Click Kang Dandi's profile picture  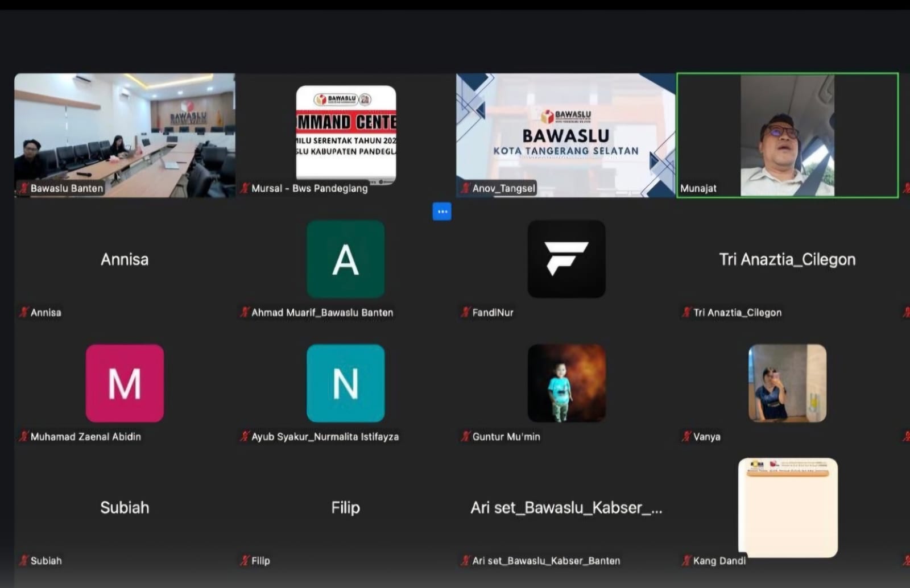tap(788, 508)
